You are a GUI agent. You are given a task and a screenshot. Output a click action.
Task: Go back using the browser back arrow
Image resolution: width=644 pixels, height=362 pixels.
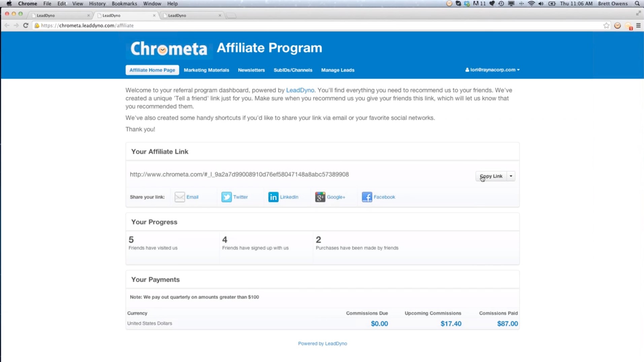click(x=7, y=25)
